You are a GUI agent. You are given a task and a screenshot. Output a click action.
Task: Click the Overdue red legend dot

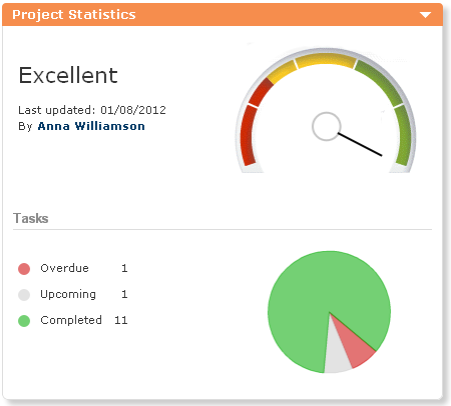24,269
